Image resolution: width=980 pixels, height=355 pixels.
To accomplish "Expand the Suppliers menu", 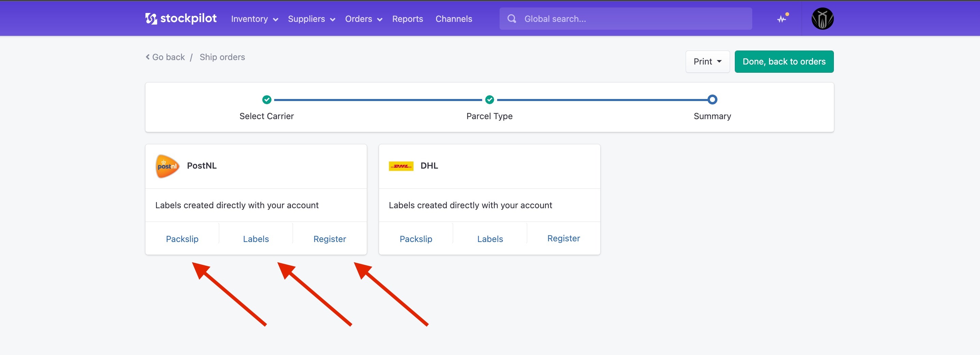I will (311, 19).
